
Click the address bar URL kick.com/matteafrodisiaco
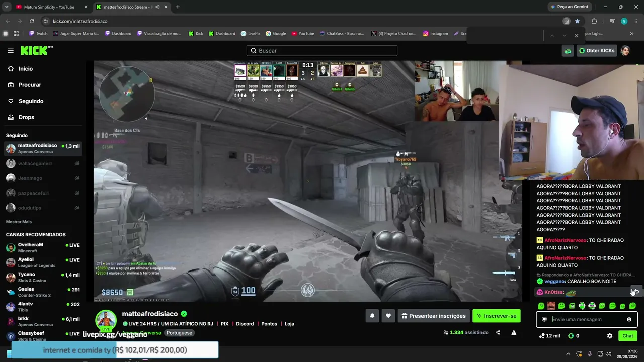[80, 21]
